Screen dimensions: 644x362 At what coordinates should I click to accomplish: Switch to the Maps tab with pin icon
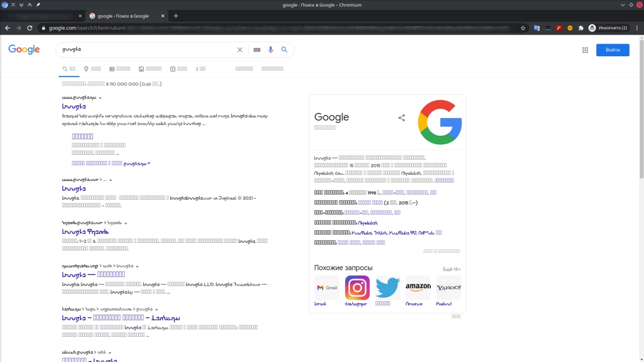tap(93, 69)
